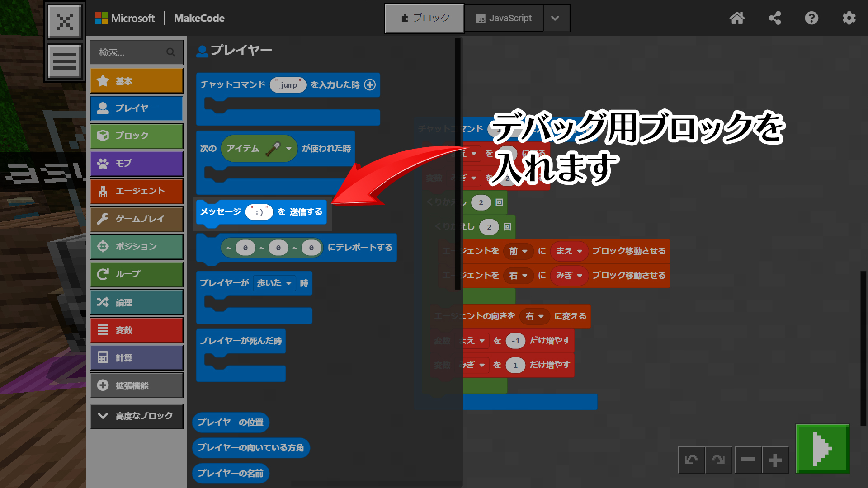Image resolution: width=868 pixels, height=488 pixels.
Task: Zoom out with the minus icon
Action: pyautogui.click(x=748, y=460)
